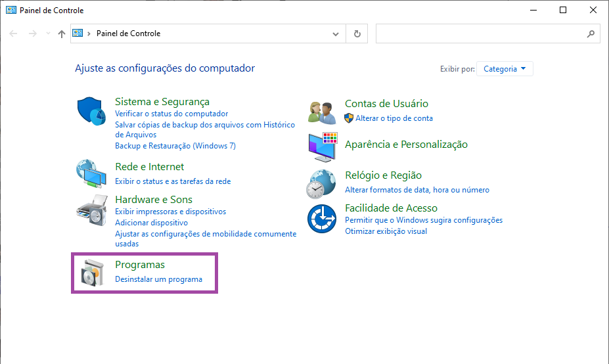Click the search magnifier icon

591,34
